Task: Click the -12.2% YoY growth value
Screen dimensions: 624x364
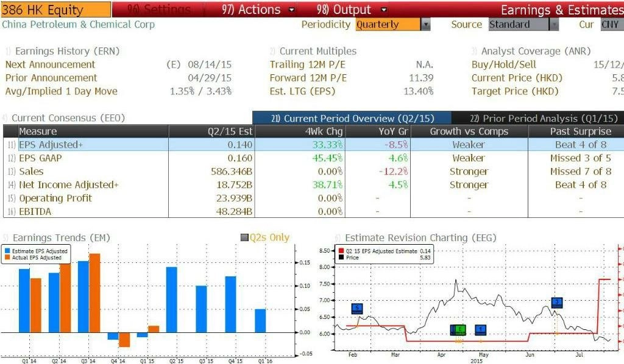Action: click(393, 171)
